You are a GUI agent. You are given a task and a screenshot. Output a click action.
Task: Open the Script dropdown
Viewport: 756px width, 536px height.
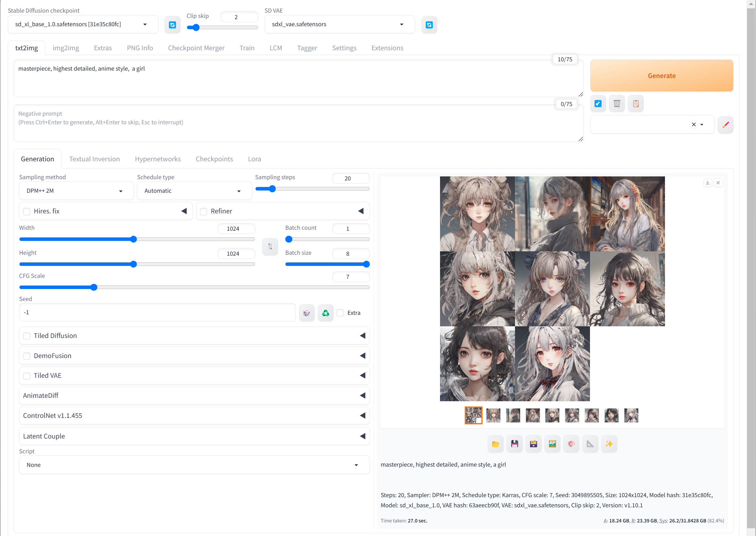(194, 465)
